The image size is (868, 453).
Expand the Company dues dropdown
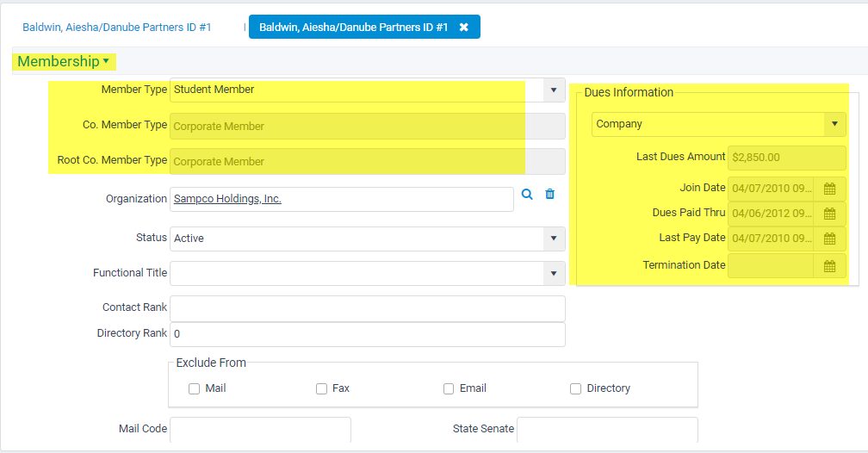(834, 124)
